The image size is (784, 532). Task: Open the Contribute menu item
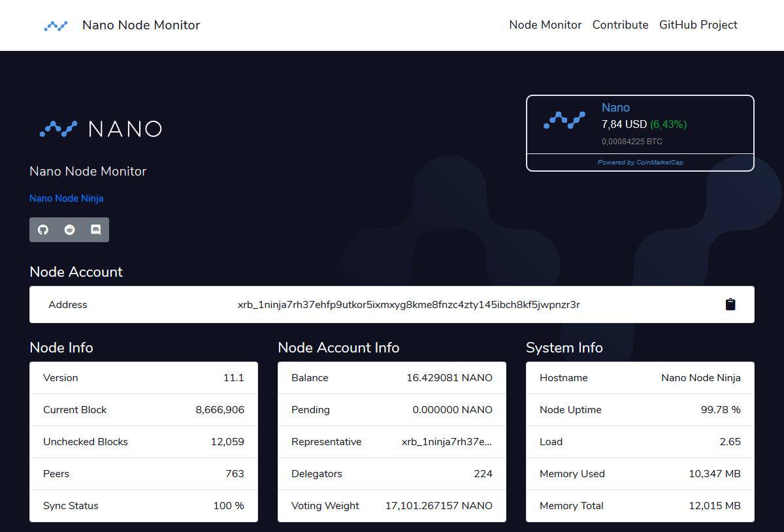621,25
